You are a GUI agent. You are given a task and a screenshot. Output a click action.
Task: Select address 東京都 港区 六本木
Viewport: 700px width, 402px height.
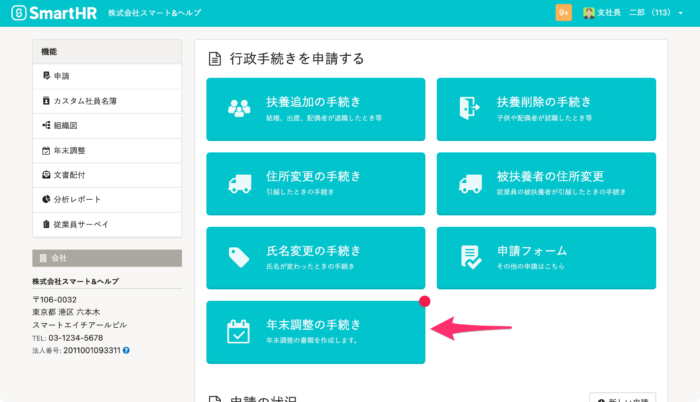(66, 312)
